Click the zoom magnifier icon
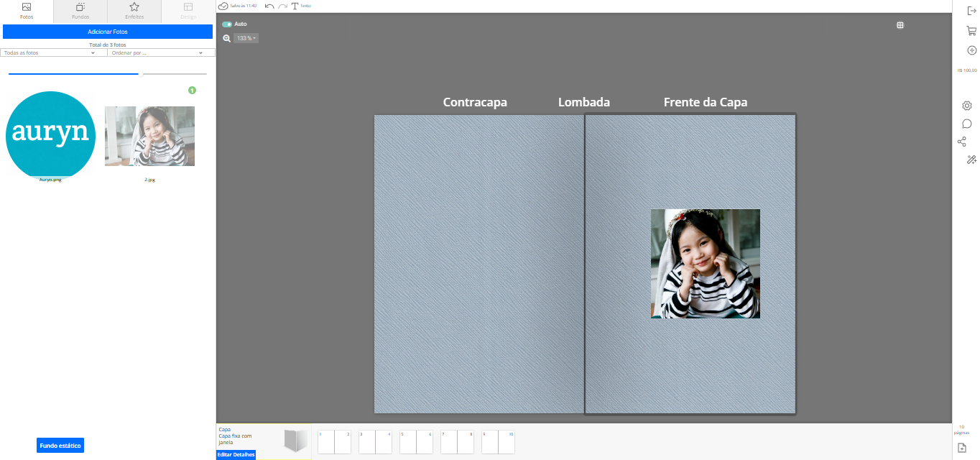The height and width of the screenshot is (460, 980). click(227, 38)
